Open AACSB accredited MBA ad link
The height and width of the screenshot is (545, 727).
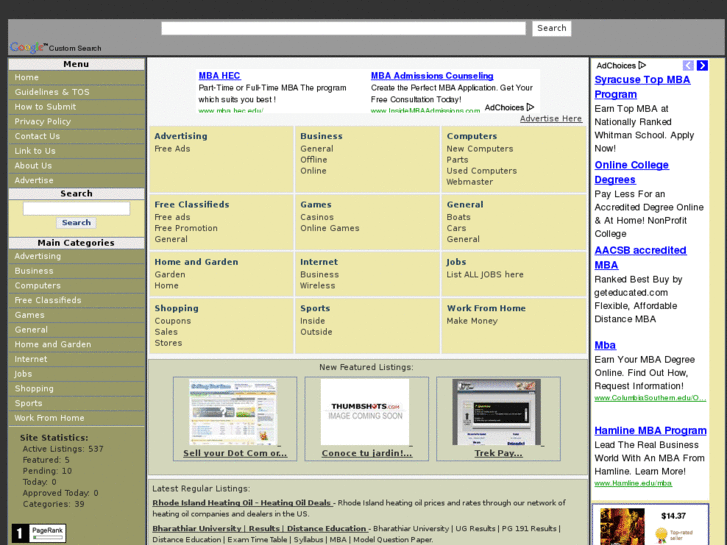(x=640, y=257)
